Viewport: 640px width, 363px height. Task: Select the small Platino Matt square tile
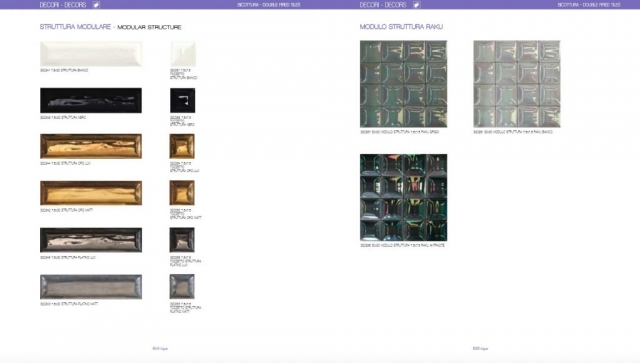pos(182,287)
